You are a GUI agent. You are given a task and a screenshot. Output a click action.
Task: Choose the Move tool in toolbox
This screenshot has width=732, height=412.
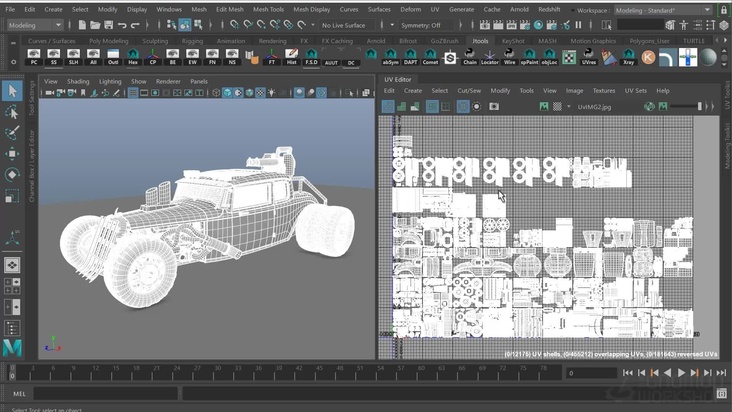click(x=12, y=153)
